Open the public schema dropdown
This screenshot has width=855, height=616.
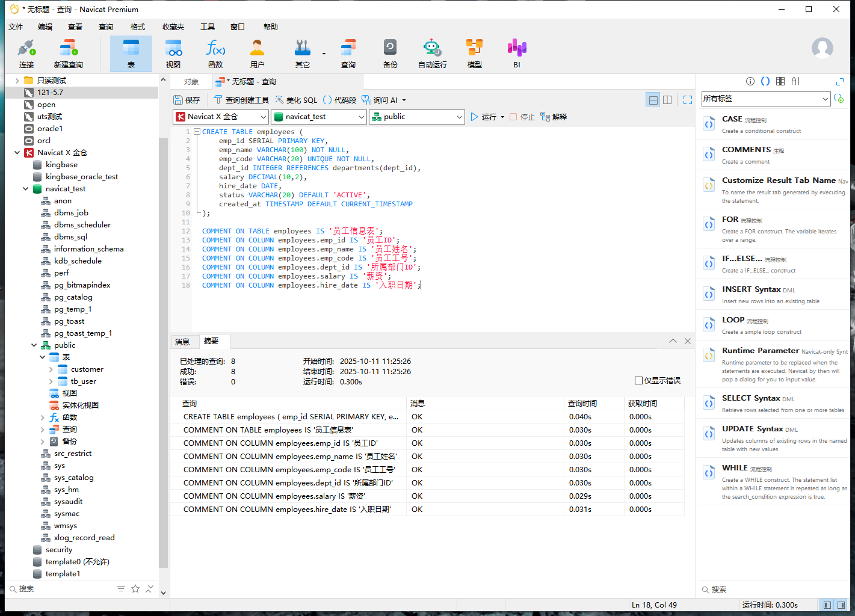click(x=416, y=117)
